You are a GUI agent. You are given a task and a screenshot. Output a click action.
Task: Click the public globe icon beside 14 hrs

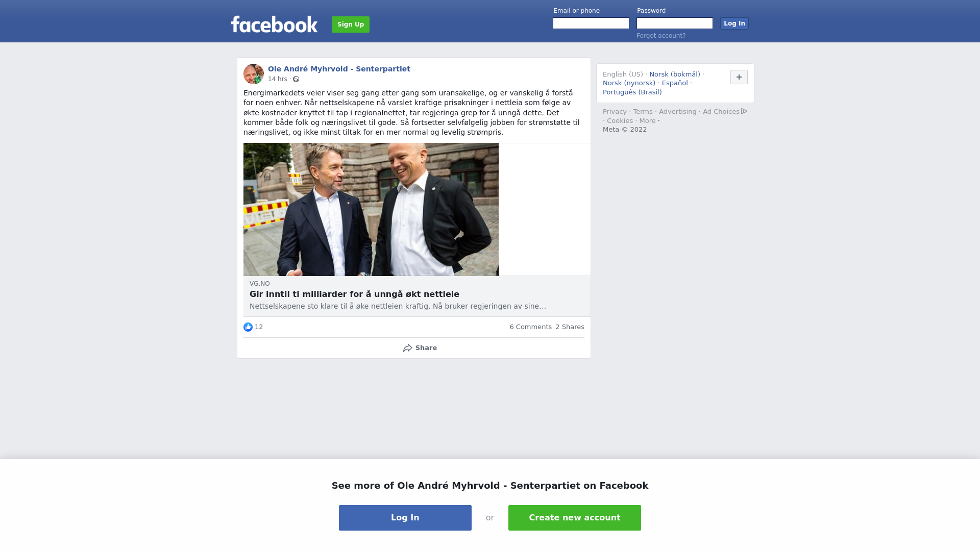296,79
